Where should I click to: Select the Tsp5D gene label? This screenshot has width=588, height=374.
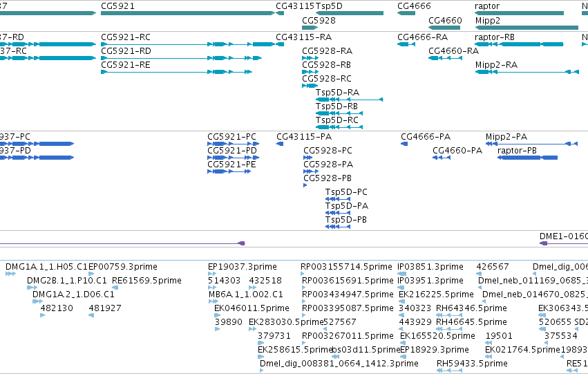pyautogui.click(x=329, y=6)
